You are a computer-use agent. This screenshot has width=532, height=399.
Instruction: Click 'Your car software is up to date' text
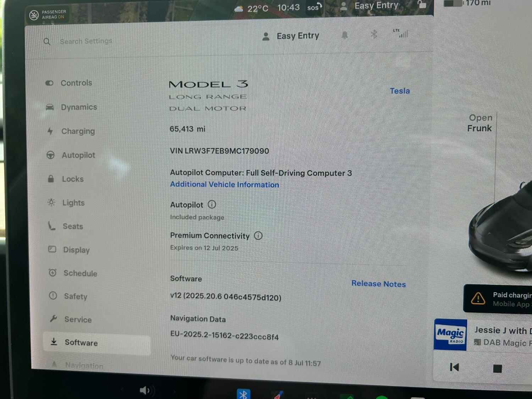pos(245,360)
